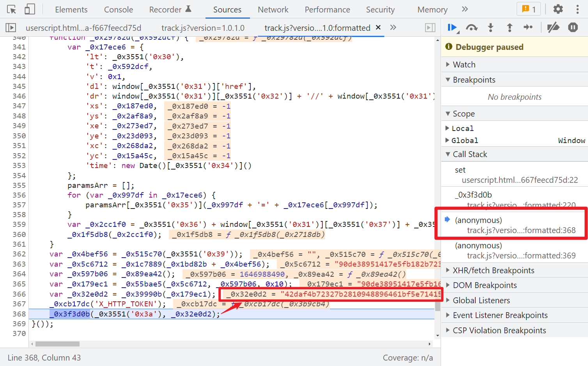Switch to the Console tab
This screenshot has height=366, width=588.
point(119,9)
